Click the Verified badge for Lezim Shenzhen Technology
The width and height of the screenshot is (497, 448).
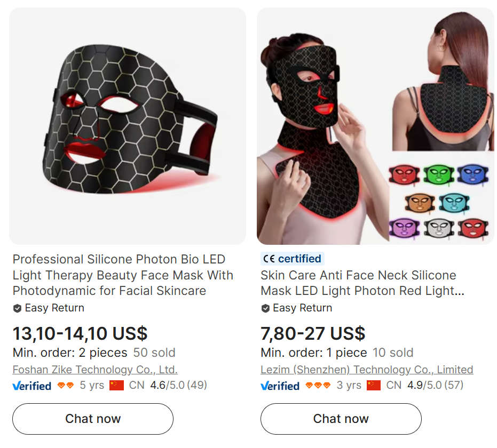click(x=280, y=386)
